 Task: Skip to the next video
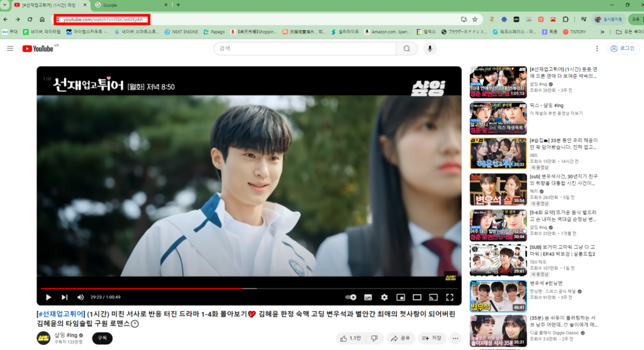click(x=65, y=297)
